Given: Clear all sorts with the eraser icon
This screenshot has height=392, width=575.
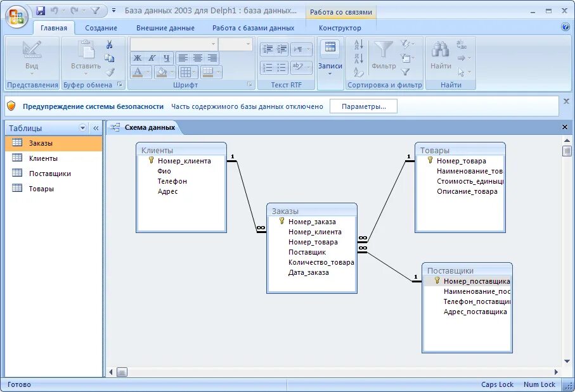Looking at the screenshot, I should [359, 72].
